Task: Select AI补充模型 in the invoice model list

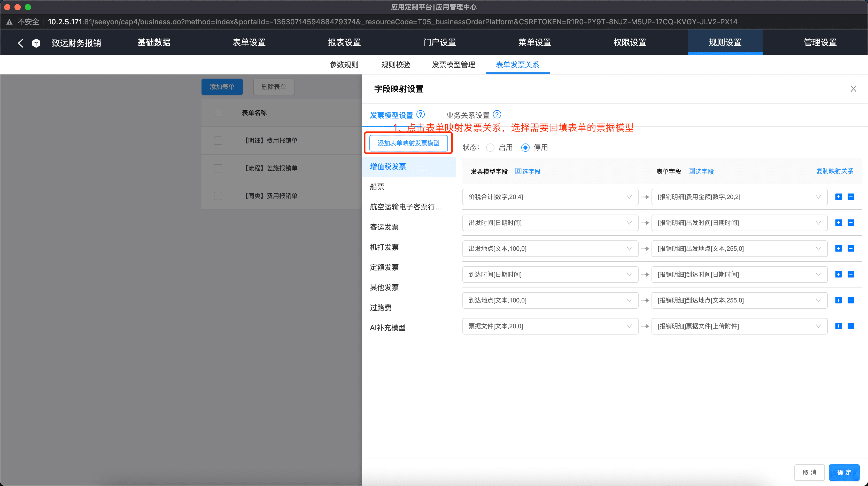Action: [x=408, y=328]
